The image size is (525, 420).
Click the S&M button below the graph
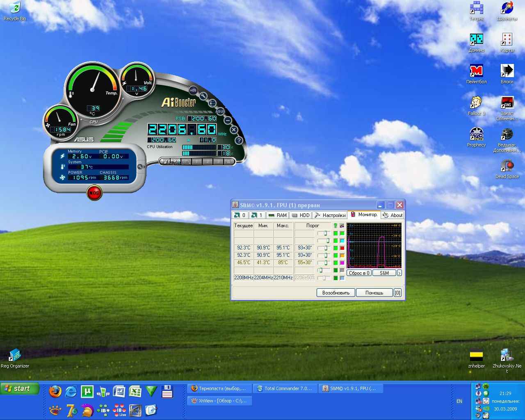[384, 273]
